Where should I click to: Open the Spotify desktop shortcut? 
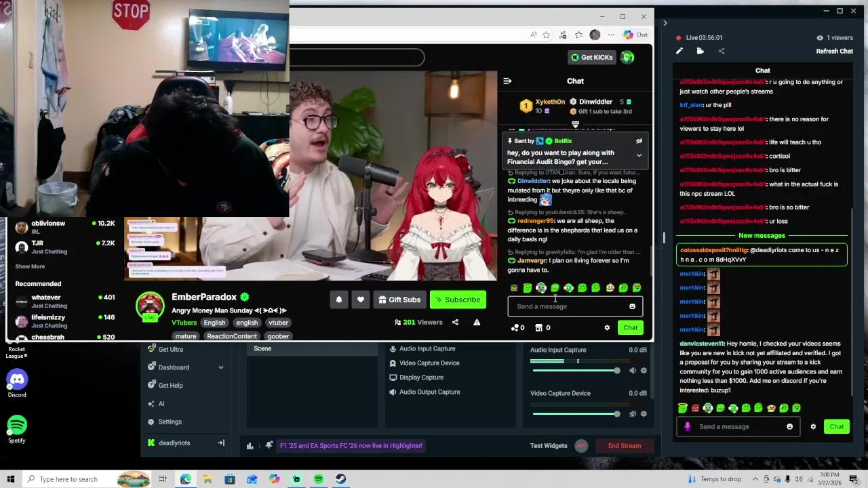tap(17, 430)
